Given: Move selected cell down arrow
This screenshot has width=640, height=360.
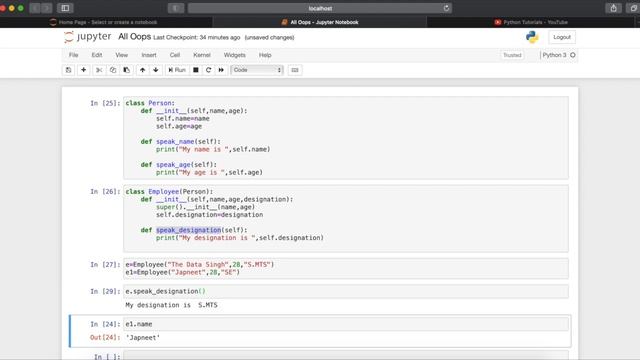Looking at the screenshot, I should pos(156,70).
